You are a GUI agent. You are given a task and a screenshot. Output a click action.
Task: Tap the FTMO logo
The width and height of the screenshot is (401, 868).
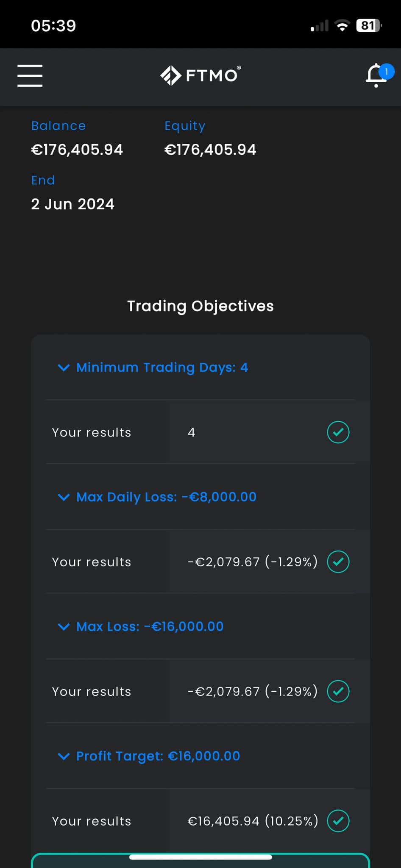[200, 75]
